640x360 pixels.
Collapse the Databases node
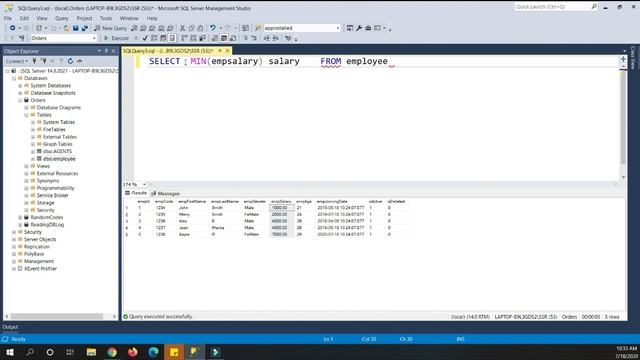(x=14, y=78)
